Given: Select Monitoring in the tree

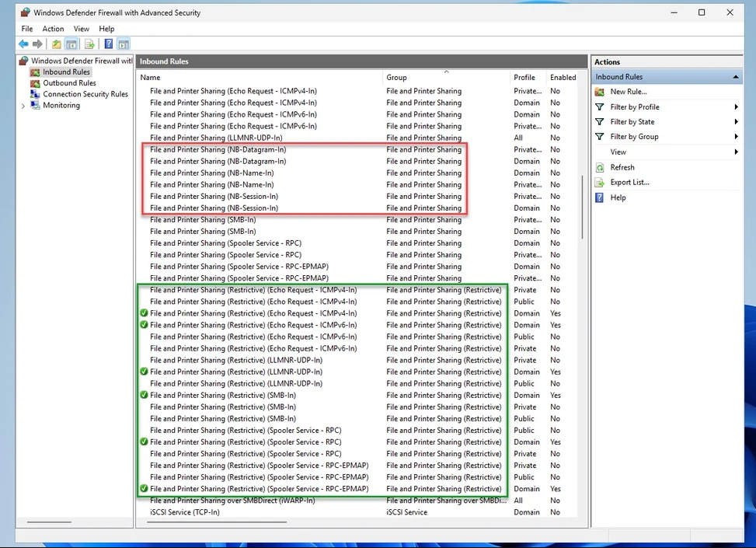Looking at the screenshot, I should (61, 105).
